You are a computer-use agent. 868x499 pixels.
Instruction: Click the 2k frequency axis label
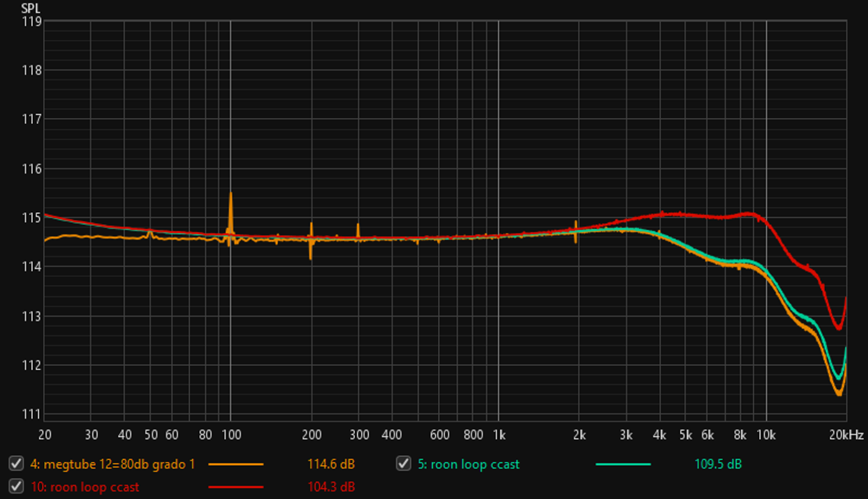pos(579,435)
